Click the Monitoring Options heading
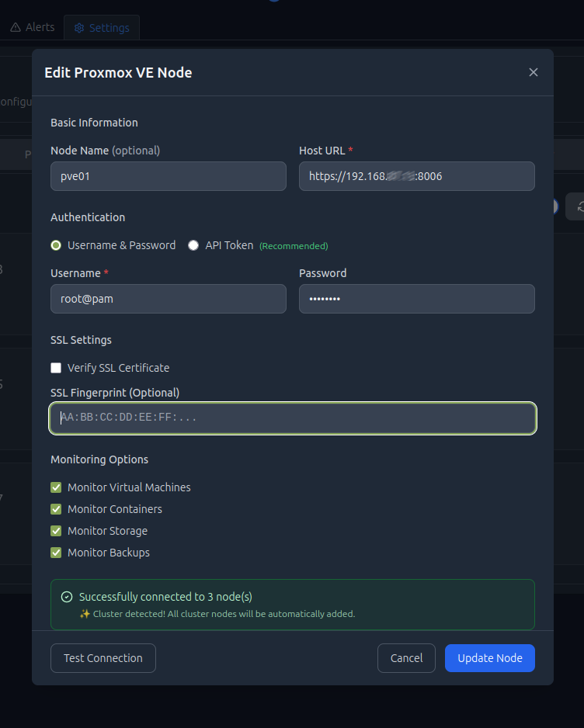The height and width of the screenshot is (728, 584). click(x=99, y=459)
